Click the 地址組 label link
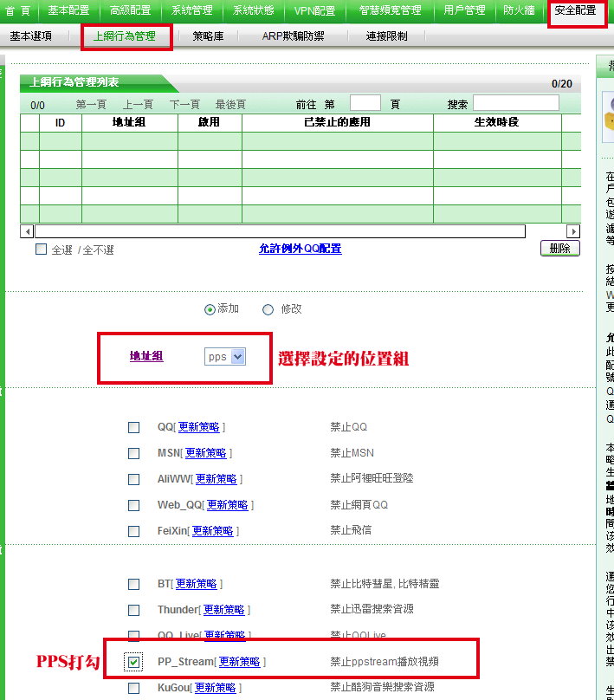The width and height of the screenshot is (614, 700). pos(146,356)
